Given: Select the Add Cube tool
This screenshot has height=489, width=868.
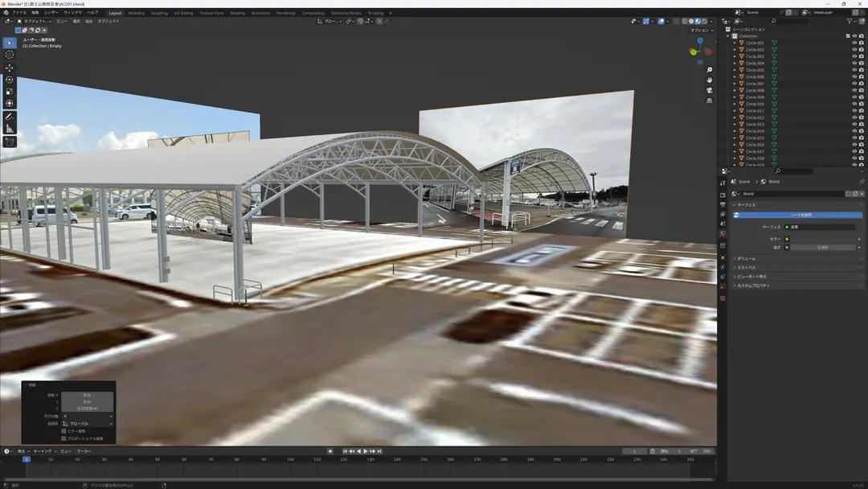Looking at the screenshot, I should click(x=10, y=142).
